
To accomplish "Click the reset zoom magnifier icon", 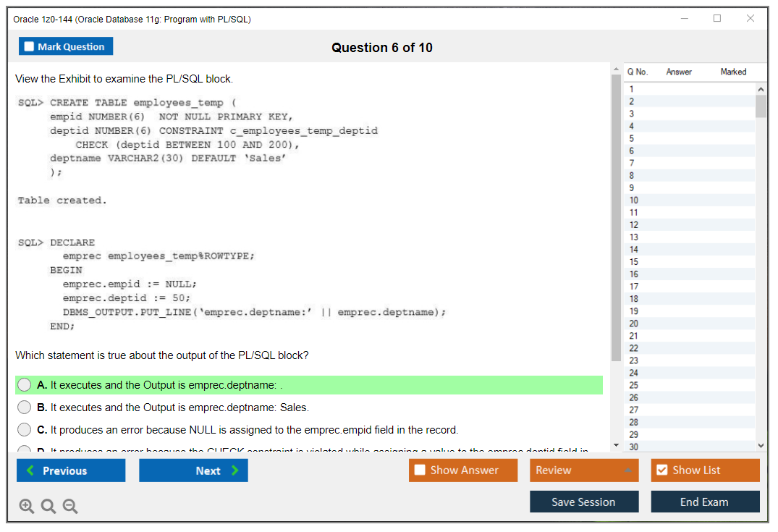I will pos(48,507).
